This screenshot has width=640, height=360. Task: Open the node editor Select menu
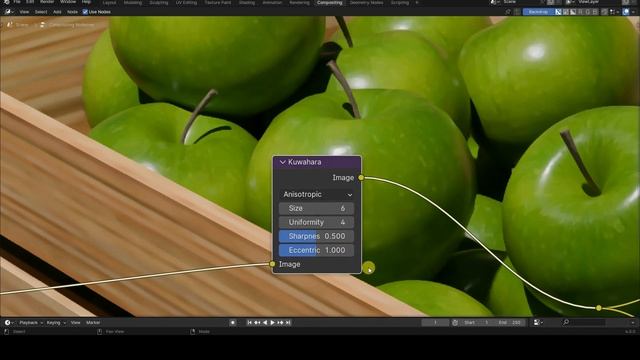pyautogui.click(x=41, y=12)
